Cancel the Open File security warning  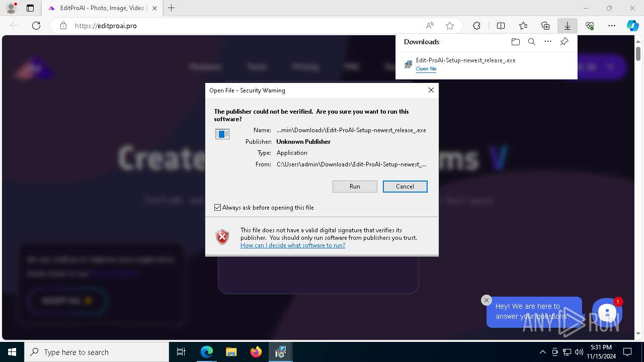tap(405, 187)
